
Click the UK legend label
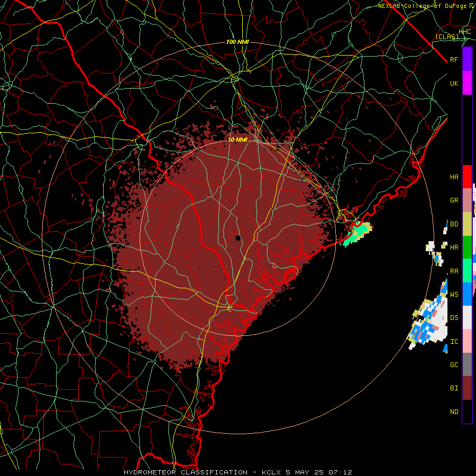[454, 83]
